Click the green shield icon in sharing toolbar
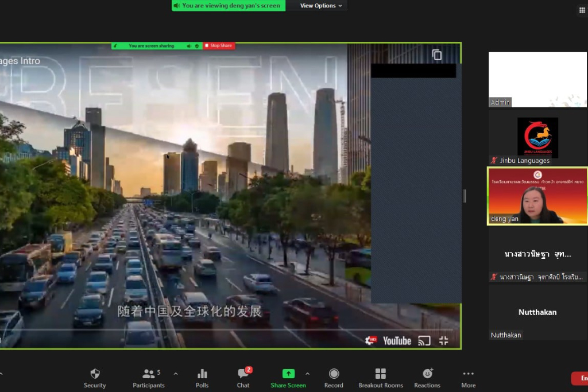Image resolution: width=588 pixels, height=392 pixels. pyautogui.click(x=197, y=46)
